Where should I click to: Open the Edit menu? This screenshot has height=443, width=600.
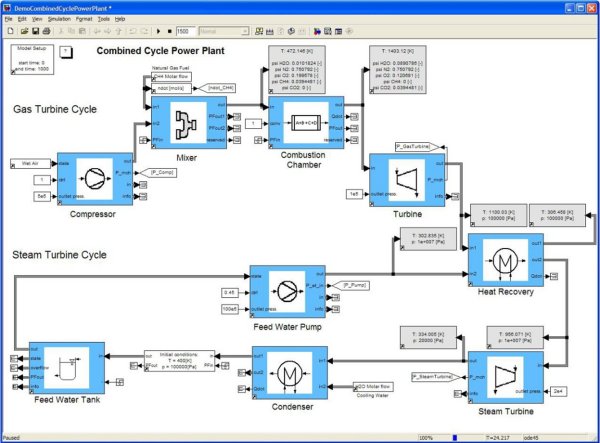pyautogui.click(x=22, y=19)
